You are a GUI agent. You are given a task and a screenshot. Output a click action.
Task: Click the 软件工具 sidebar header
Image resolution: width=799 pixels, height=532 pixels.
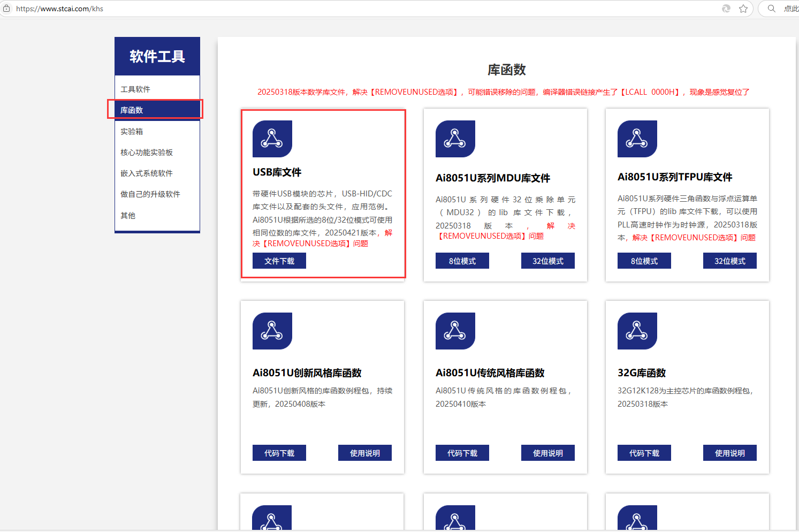[x=157, y=56]
